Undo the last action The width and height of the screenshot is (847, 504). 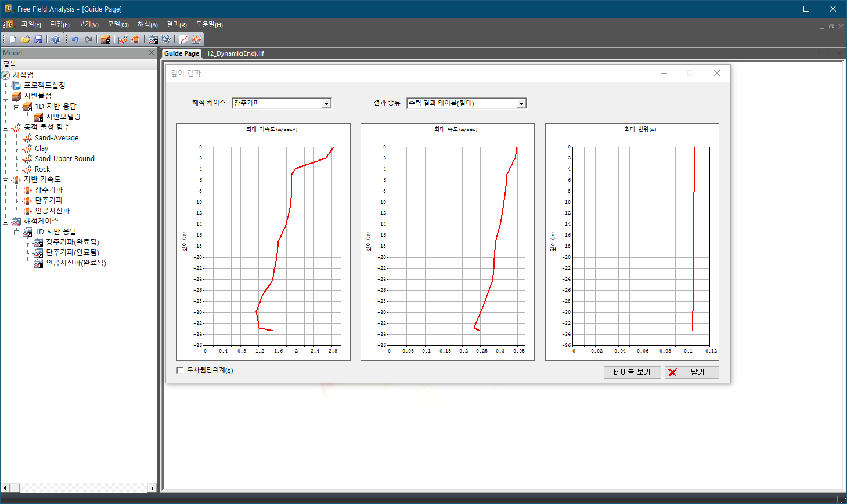click(75, 39)
